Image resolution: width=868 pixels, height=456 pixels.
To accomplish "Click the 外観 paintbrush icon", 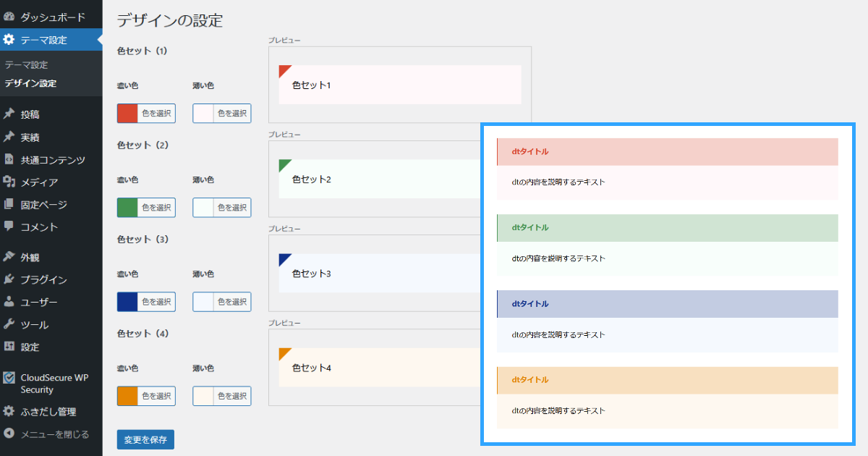I will [9, 257].
